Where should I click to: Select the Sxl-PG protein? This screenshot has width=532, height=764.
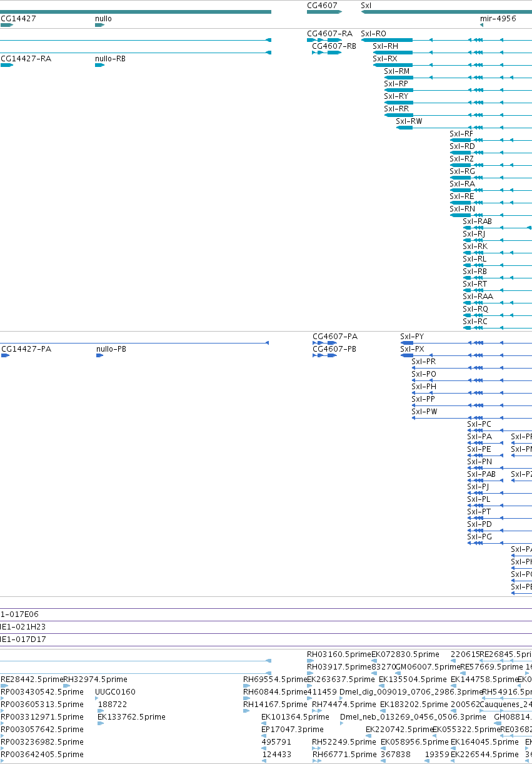pyautogui.click(x=479, y=537)
